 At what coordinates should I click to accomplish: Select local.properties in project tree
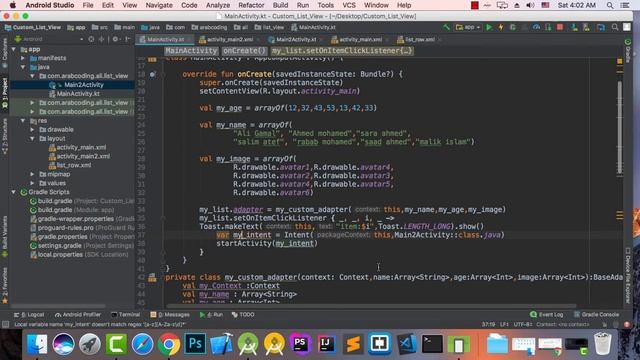click(x=60, y=255)
